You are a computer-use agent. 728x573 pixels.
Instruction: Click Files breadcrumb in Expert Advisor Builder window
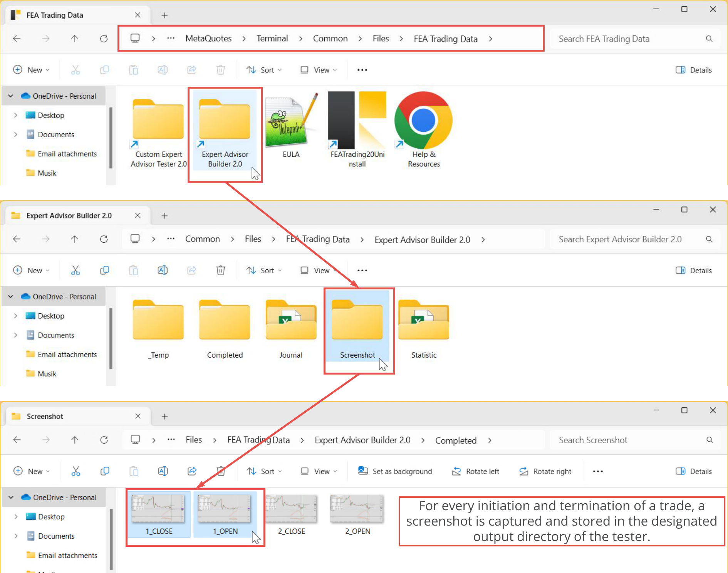[253, 239]
